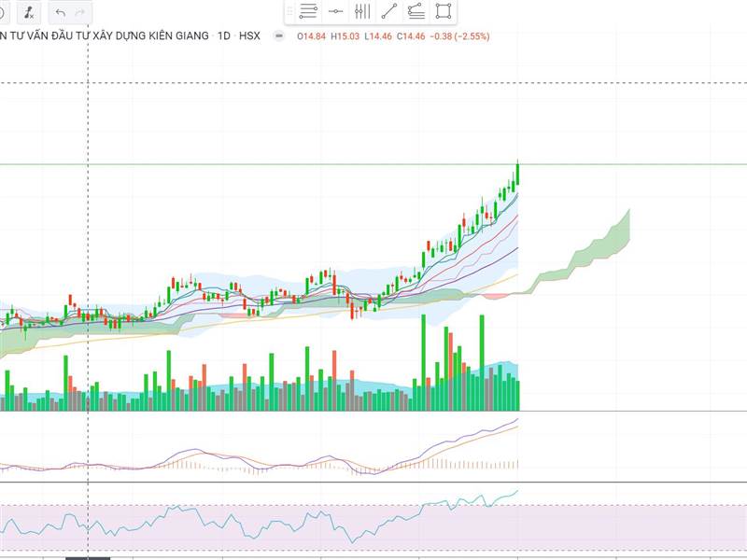Click the Undo arrow icon
Viewport: 747px width, 560px height.
coord(58,11)
